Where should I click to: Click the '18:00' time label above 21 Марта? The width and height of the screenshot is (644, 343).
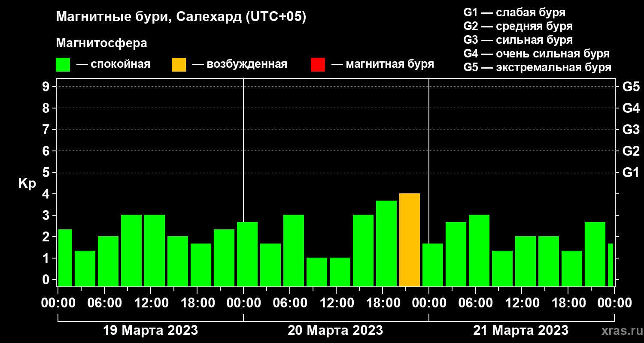coord(568,303)
